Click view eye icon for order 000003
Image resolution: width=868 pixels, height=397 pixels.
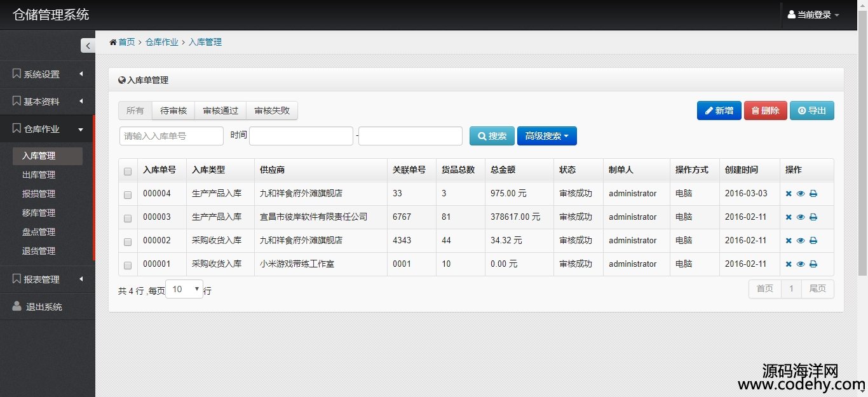click(x=801, y=217)
